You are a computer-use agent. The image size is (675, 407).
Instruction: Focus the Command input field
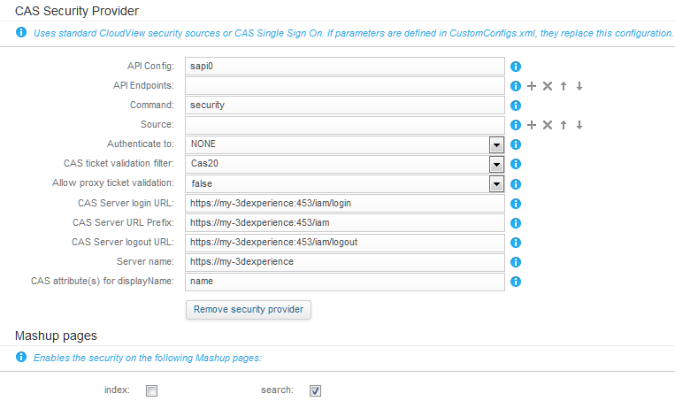click(345, 105)
